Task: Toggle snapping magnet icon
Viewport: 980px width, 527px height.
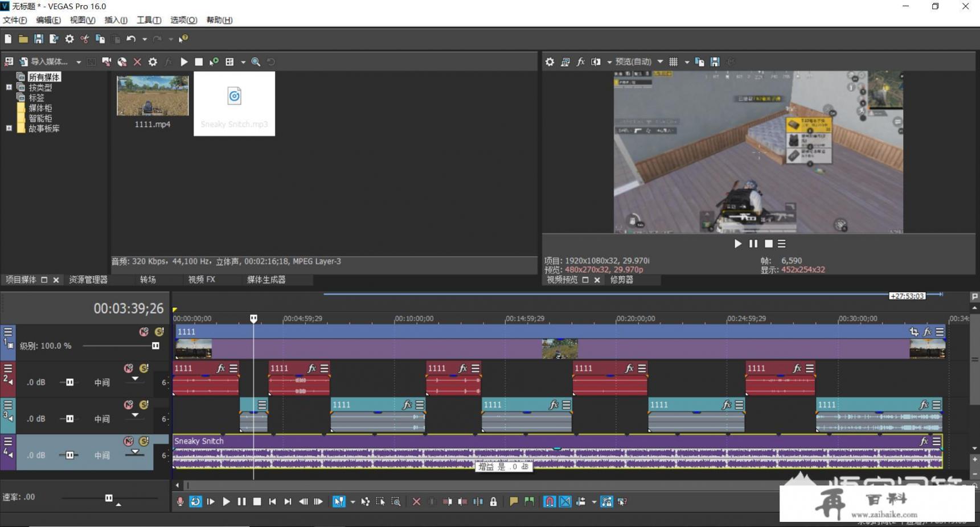Action: pos(550,501)
